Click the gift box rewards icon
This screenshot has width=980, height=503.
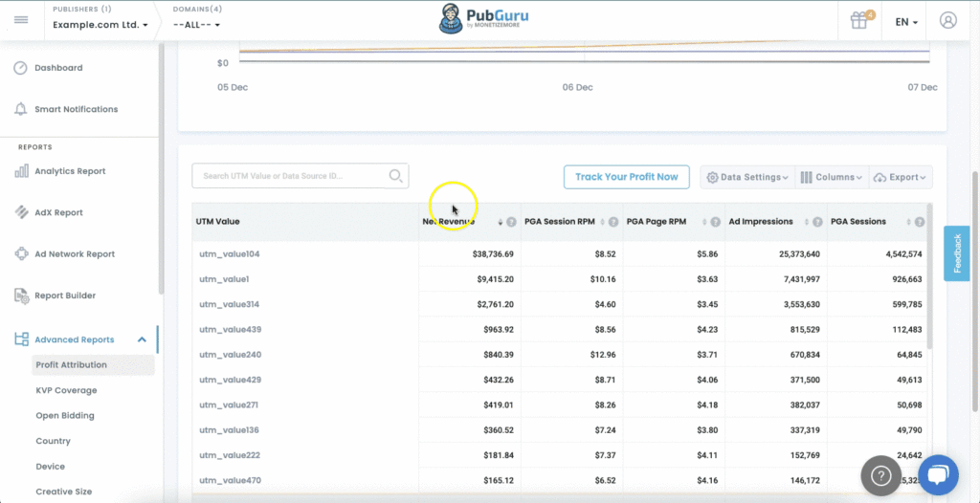[x=858, y=20]
